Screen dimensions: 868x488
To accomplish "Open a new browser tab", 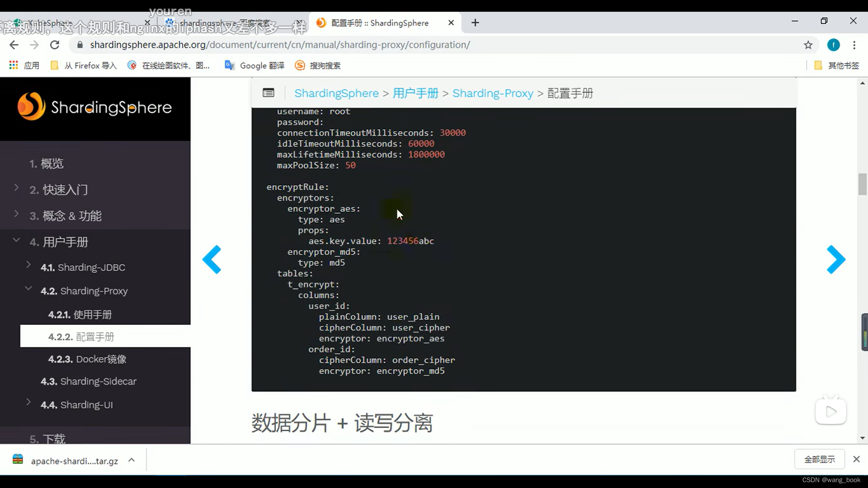I will pyautogui.click(x=475, y=23).
